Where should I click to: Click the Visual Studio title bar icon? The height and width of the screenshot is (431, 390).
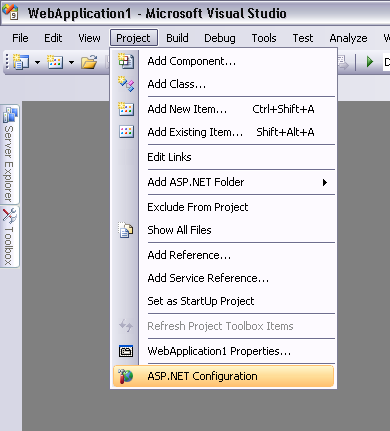pyautogui.click(x=10, y=12)
